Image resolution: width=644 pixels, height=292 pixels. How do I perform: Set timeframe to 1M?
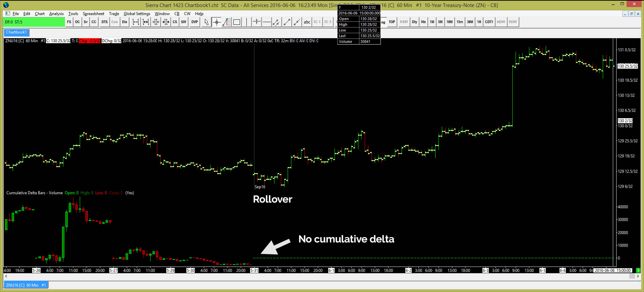[432, 22]
